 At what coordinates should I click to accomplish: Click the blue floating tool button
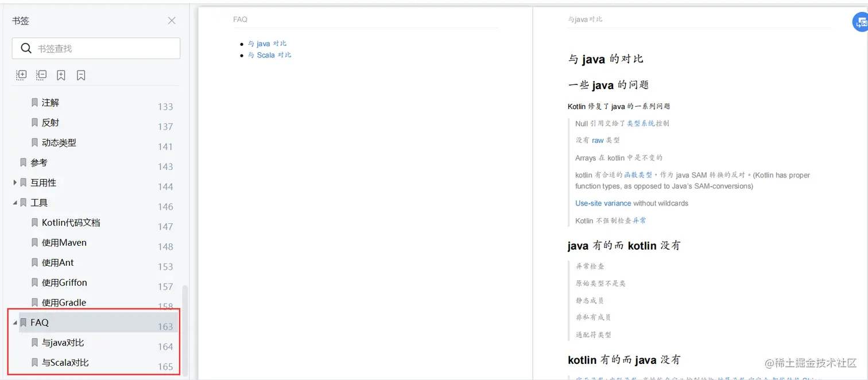860,22
